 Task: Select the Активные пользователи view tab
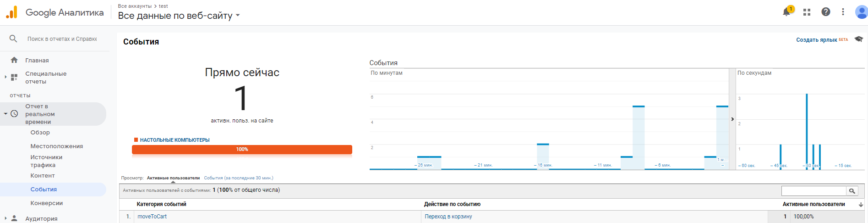(173, 178)
